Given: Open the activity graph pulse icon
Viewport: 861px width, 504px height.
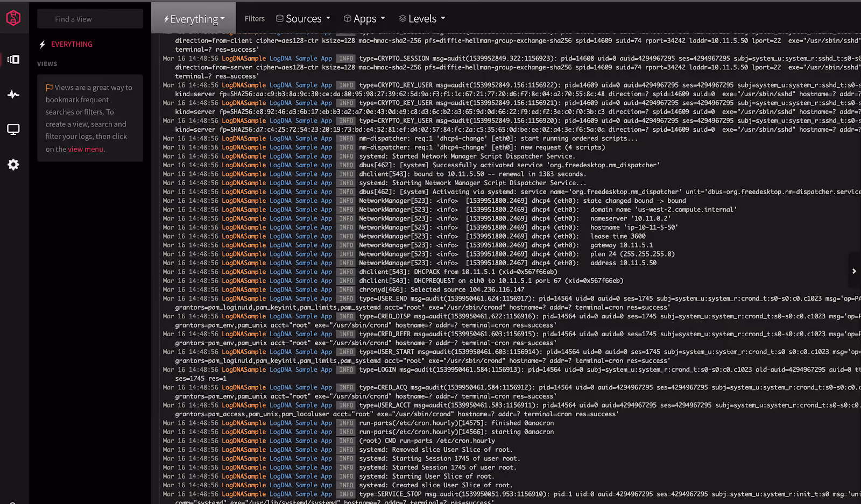Looking at the screenshot, I should [13, 95].
